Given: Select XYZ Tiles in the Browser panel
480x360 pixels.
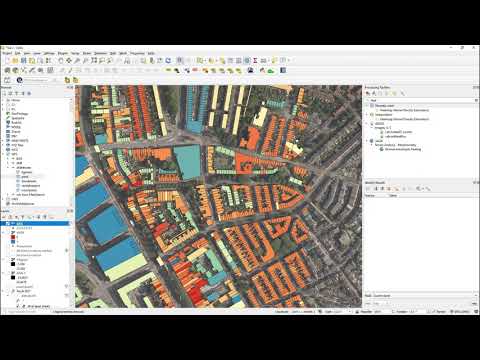Looking at the screenshot, I should (17, 145).
